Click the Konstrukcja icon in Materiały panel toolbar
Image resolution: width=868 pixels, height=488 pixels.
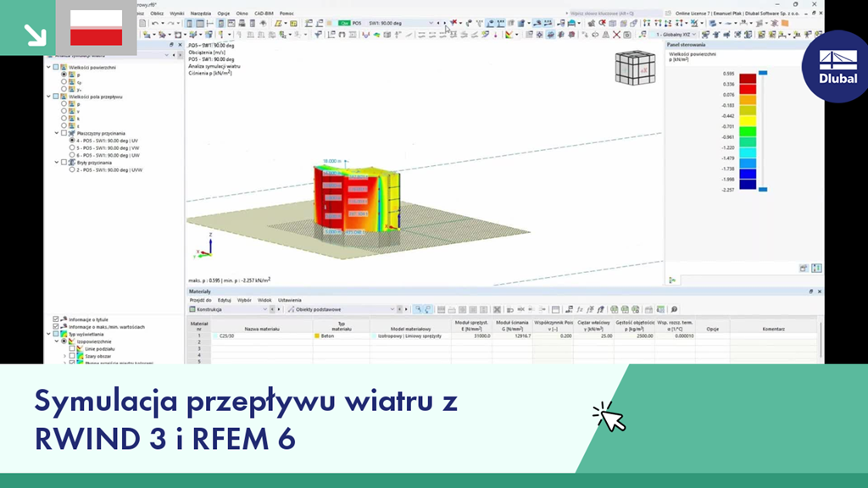[x=193, y=308]
